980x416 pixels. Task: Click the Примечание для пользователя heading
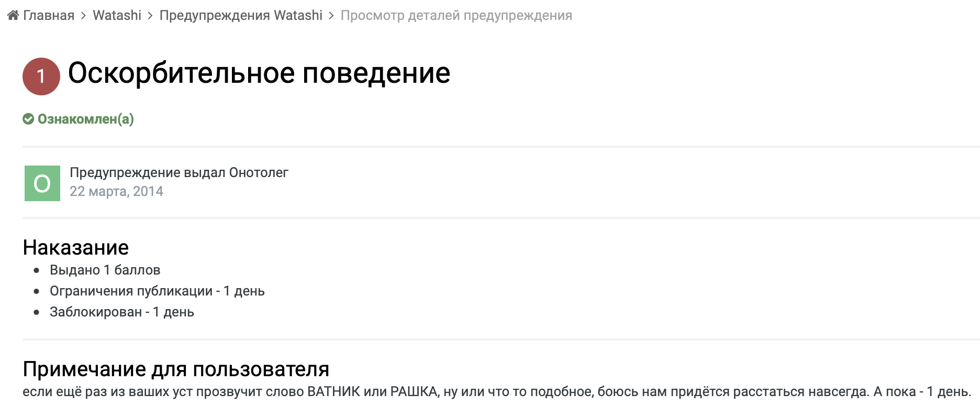pyautogui.click(x=176, y=369)
